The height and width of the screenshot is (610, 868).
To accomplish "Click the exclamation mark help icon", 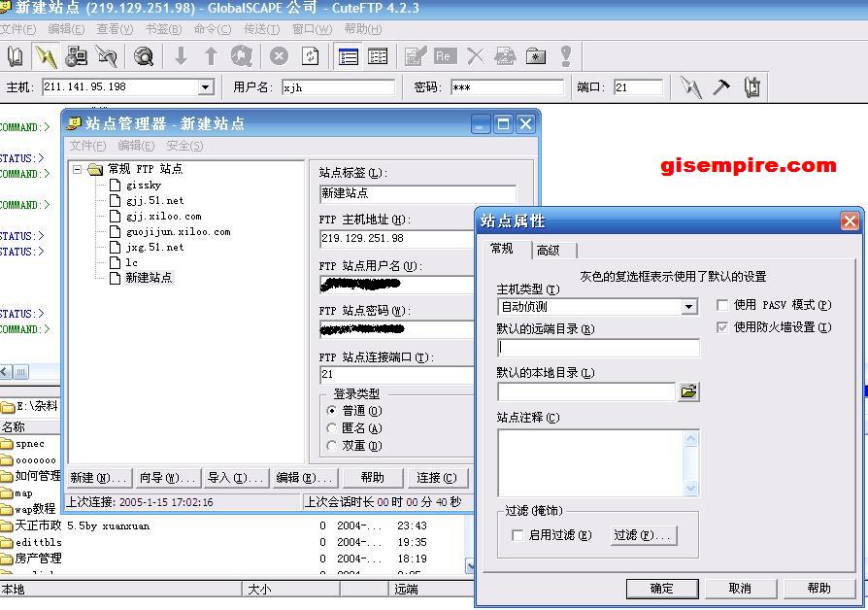I will click(x=566, y=56).
